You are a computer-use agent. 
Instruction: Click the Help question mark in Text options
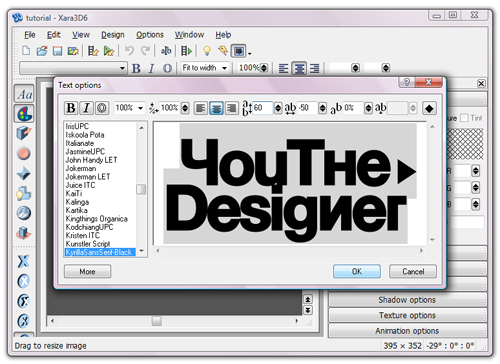[407, 82]
